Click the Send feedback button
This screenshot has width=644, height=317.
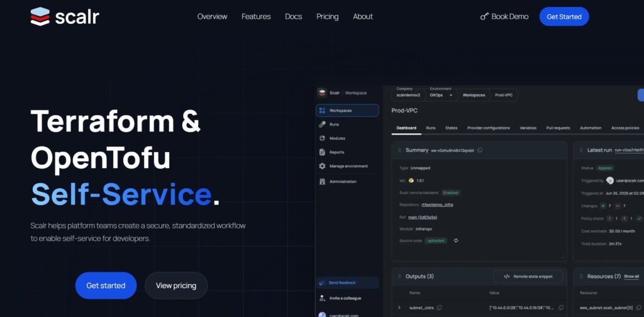347,283
